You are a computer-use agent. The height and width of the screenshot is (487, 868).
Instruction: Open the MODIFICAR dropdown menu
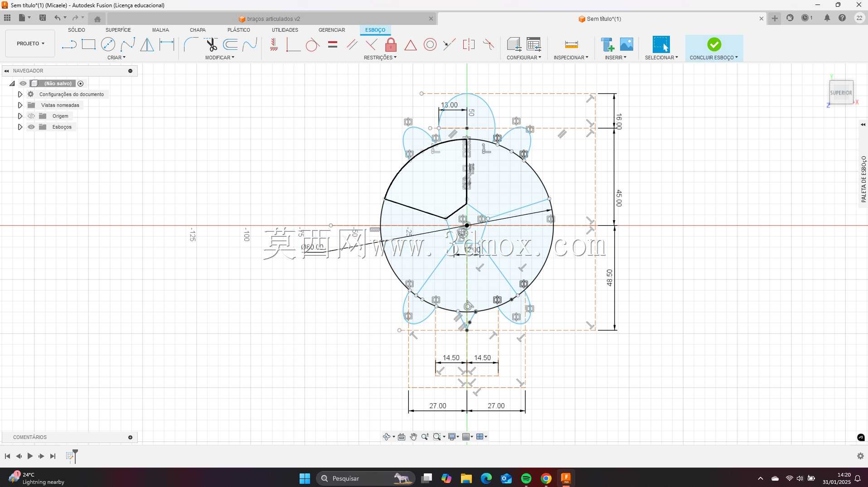click(220, 58)
